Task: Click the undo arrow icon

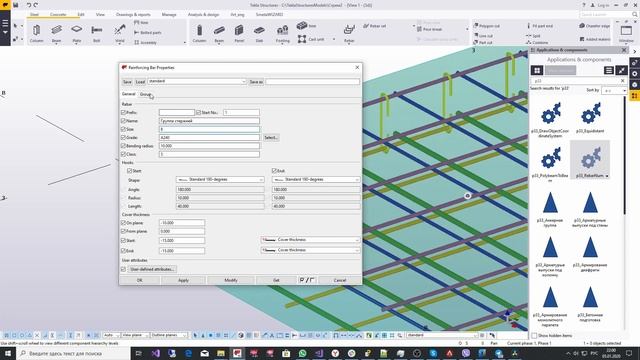Action: (x=29, y=5)
